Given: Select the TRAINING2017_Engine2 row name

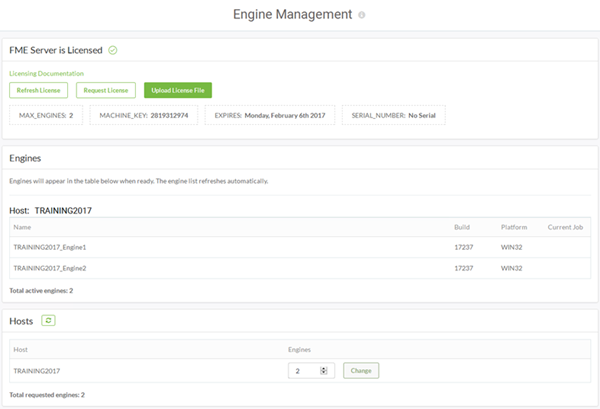Looking at the screenshot, I should tap(50, 268).
